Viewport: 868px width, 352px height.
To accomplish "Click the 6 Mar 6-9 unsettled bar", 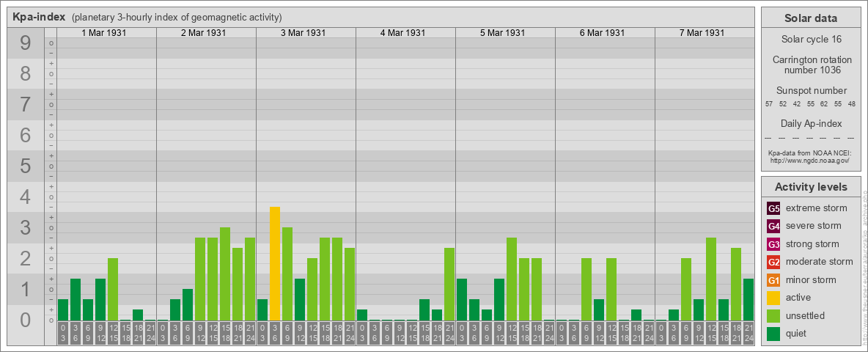I will coord(586,290).
